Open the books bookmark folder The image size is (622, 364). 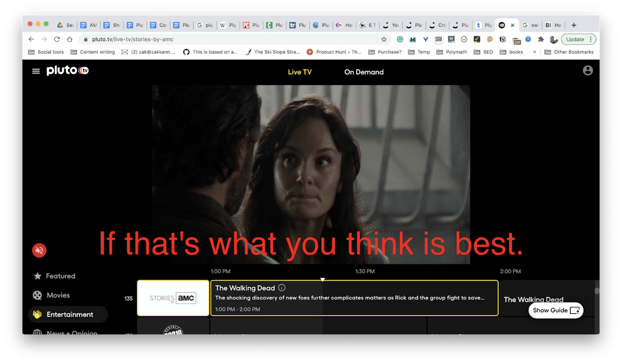(511, 52)
